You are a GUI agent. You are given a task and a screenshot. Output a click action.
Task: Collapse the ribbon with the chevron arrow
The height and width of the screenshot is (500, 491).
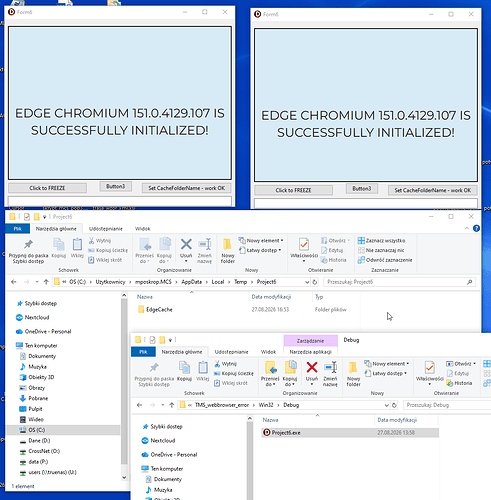click(466, 228)
